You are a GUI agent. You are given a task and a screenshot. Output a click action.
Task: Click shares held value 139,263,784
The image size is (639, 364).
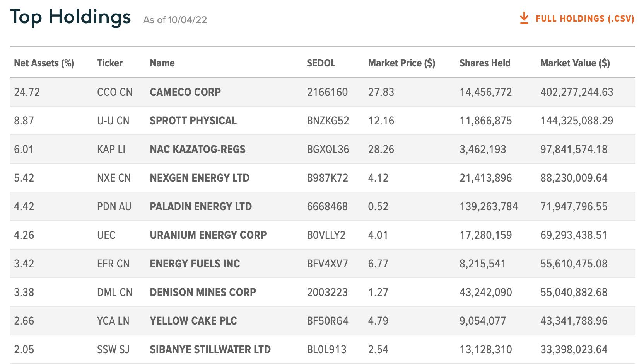click(x=489, y=206)
